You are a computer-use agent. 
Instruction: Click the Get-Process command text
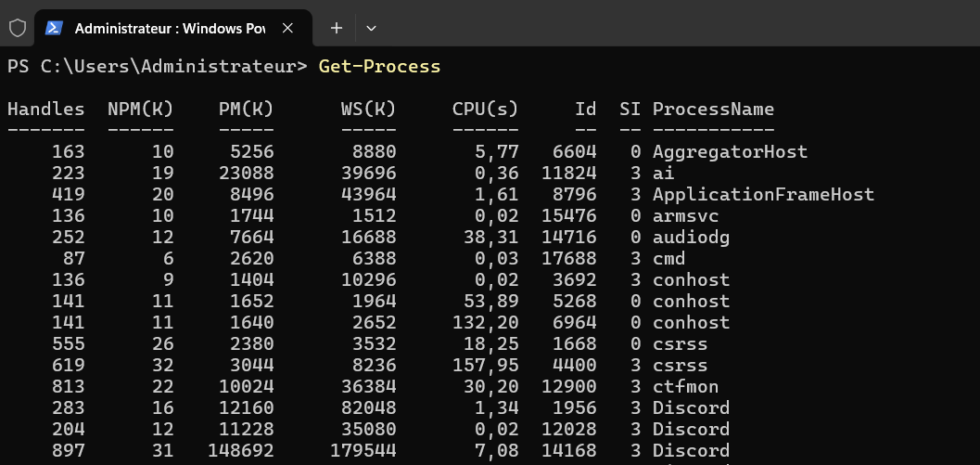coord(379,66)
